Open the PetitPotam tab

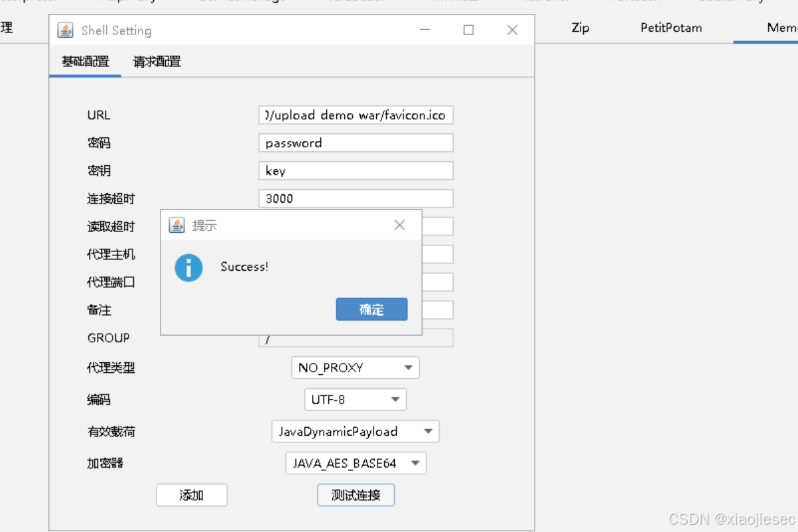671,28
